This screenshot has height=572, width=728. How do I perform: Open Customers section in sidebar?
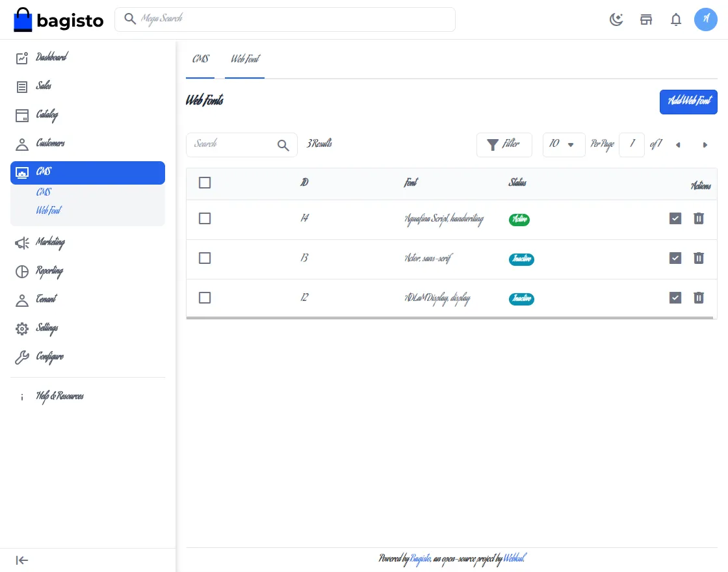(87, 144)
